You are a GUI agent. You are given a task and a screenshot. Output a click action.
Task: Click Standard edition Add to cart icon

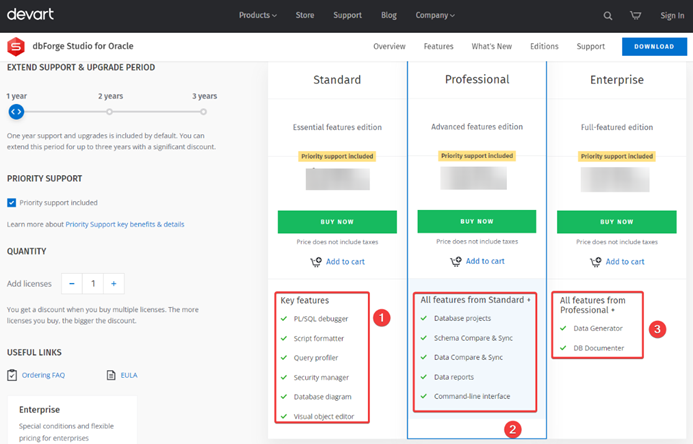tap(316, 262)
